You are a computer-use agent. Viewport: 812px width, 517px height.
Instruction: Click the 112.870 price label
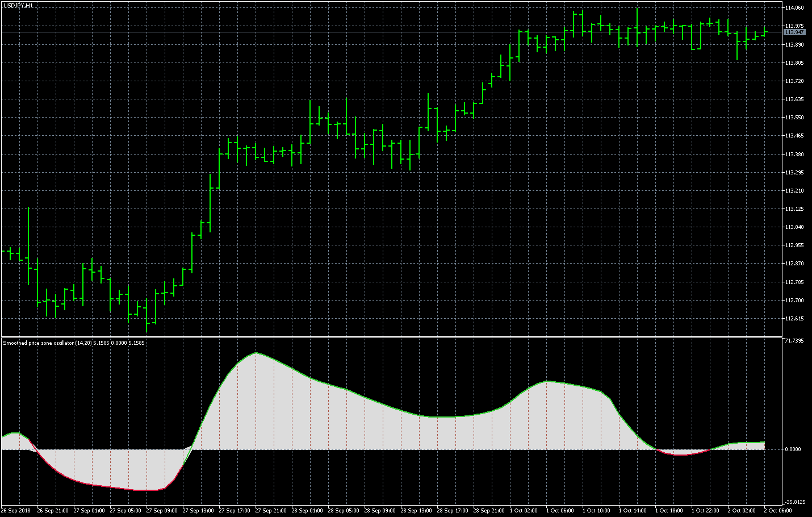(794, 264)
